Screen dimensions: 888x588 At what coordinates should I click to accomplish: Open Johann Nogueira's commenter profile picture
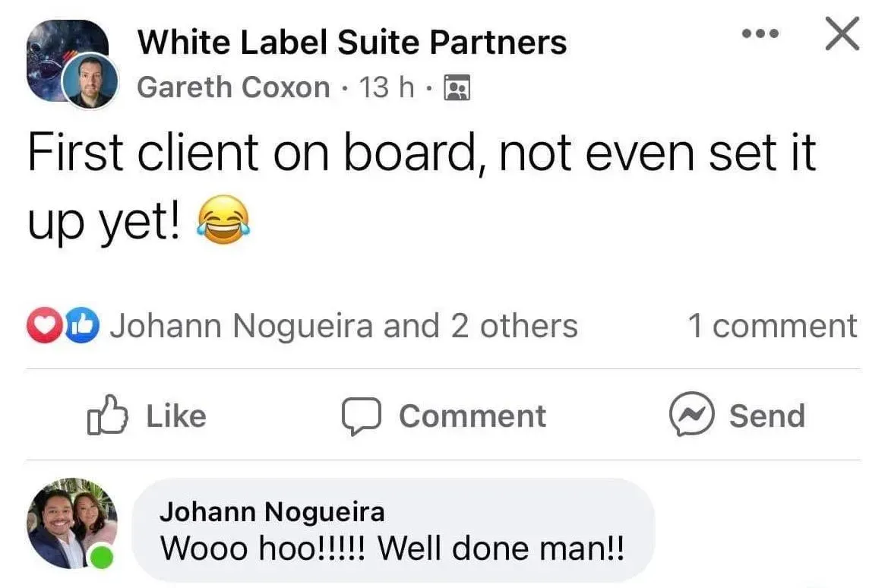point(72,523)
